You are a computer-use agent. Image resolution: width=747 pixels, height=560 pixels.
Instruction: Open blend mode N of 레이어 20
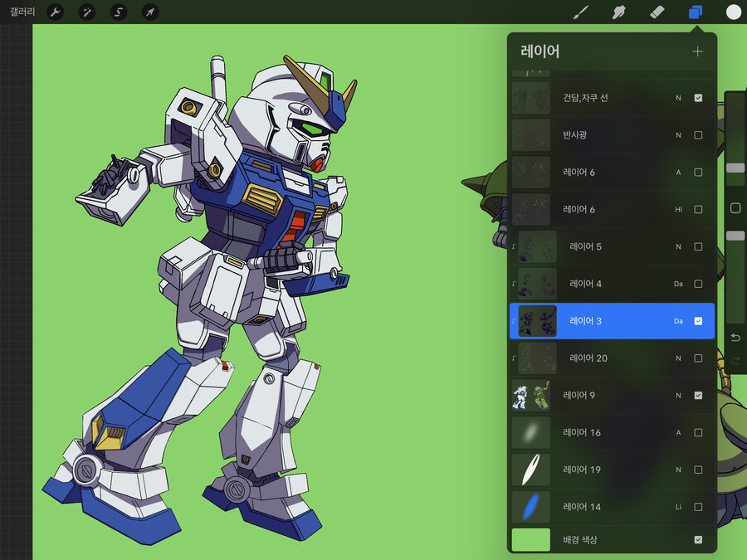pos(678,358)
